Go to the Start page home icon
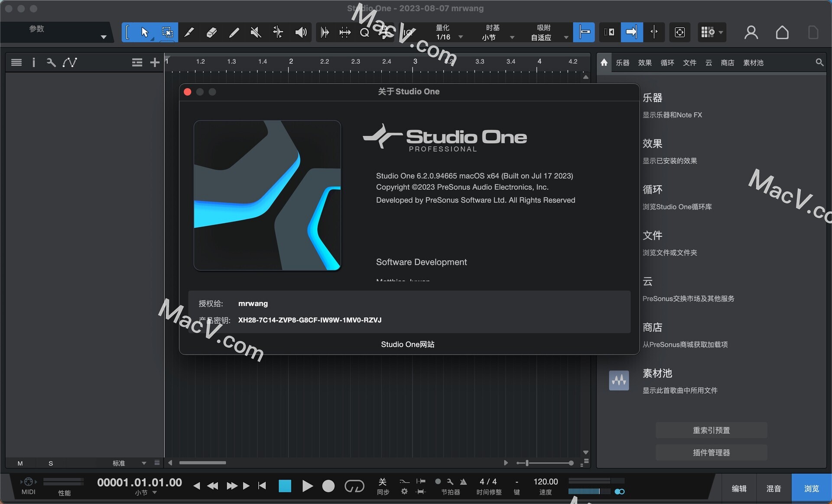832x504 pixels. click(x=782, y=32)
